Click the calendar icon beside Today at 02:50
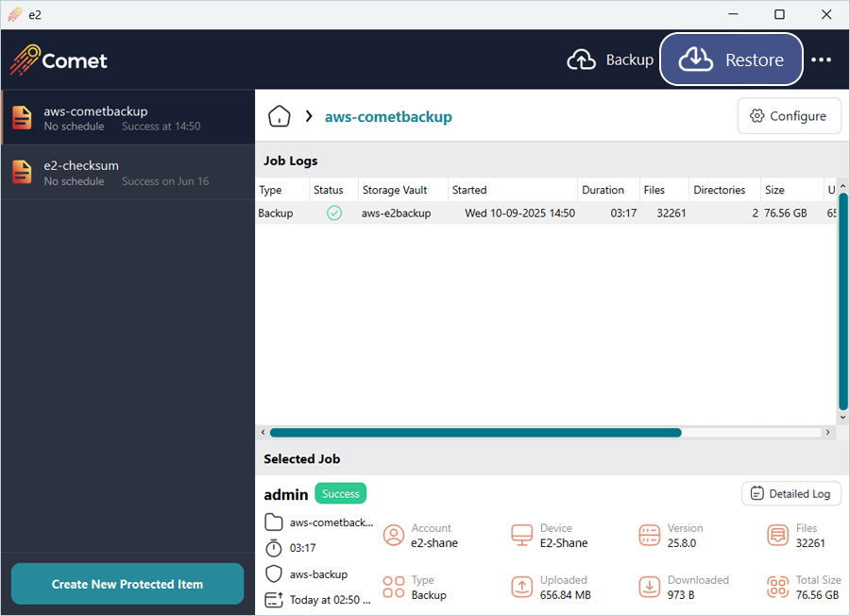This screenshot has height=616, width=850. (x=274, y=599)
